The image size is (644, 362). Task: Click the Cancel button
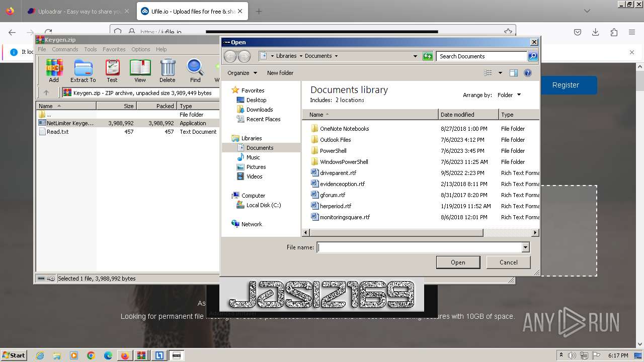(509, 262)
